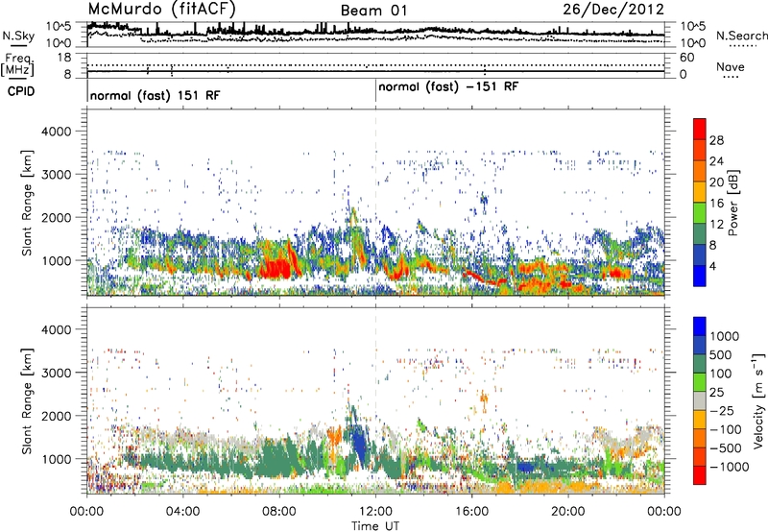Click the 12 label on power colorbar
Screen dimensions: 768x532
pyautogui.click(x=716, y=225)
